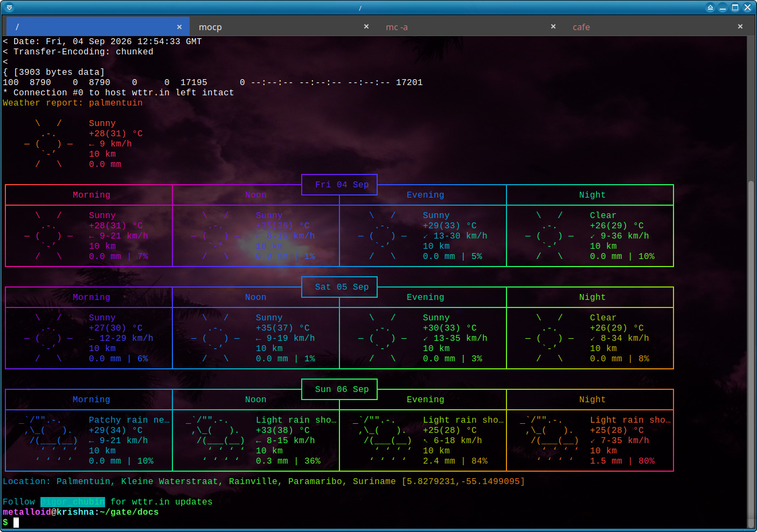Open the window menu icon in title bar
Screen dimensions: 757x532
pos(9,8)
